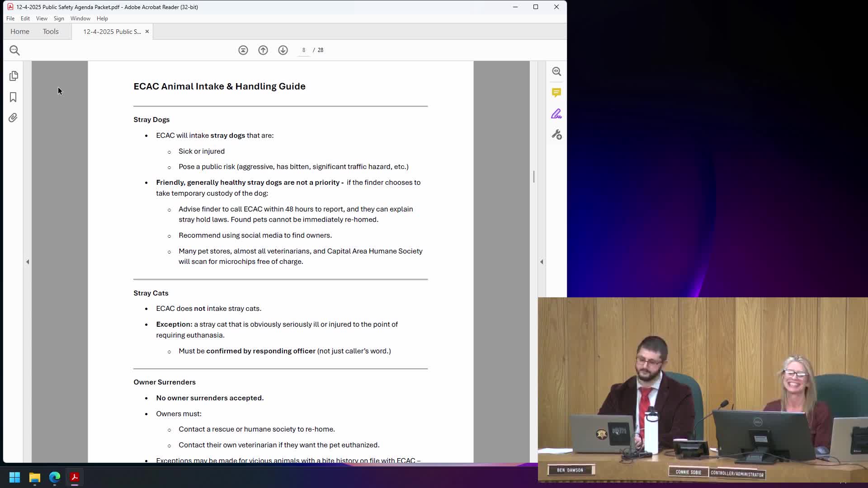This screenshot has height=488, width=868.
Task: Open the View menu
Action: tap(42, 19)
